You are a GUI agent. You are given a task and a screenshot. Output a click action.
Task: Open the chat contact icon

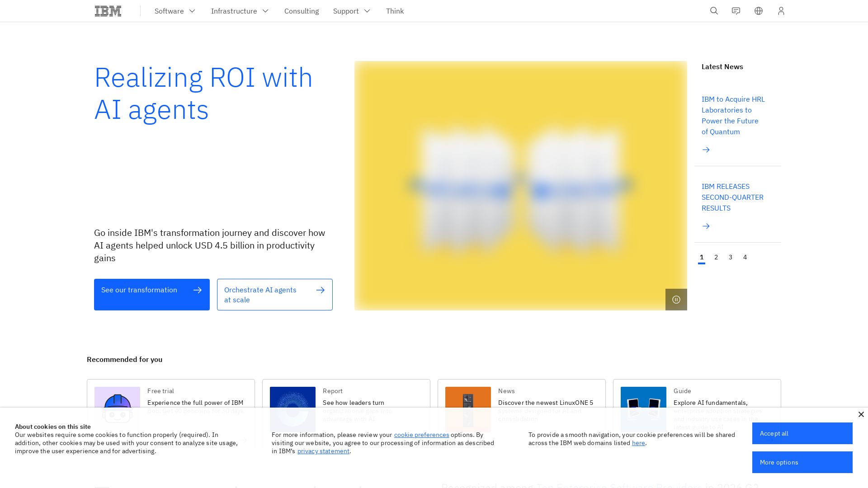[x=736, y=11]
